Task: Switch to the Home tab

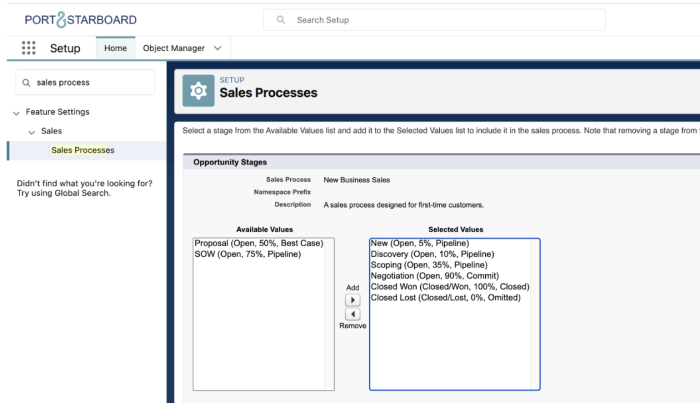Action: point(115,48)
